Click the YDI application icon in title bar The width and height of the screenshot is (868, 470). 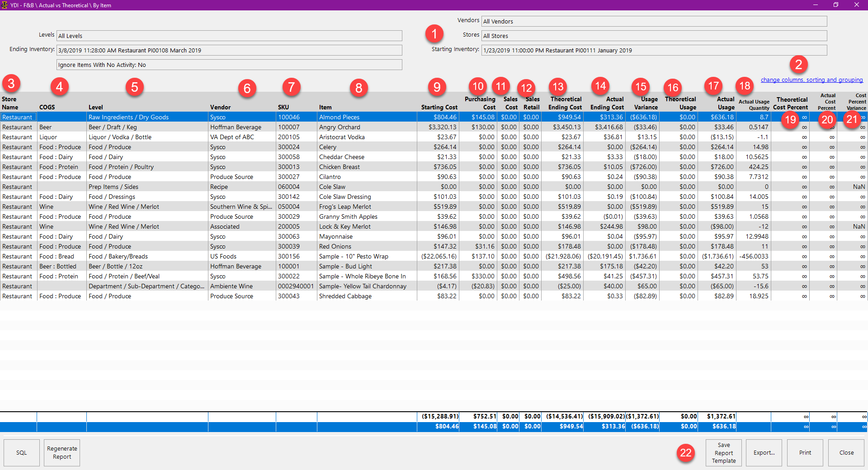pos(5,5)
